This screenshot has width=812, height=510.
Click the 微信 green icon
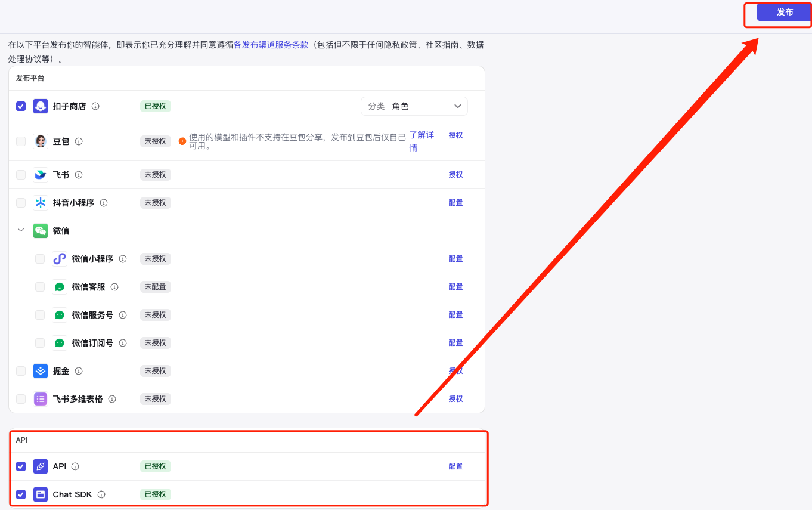pos(41,231)
